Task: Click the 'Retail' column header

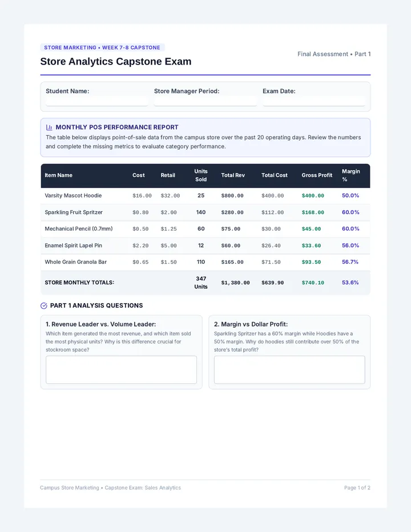Action: [168, 175]
